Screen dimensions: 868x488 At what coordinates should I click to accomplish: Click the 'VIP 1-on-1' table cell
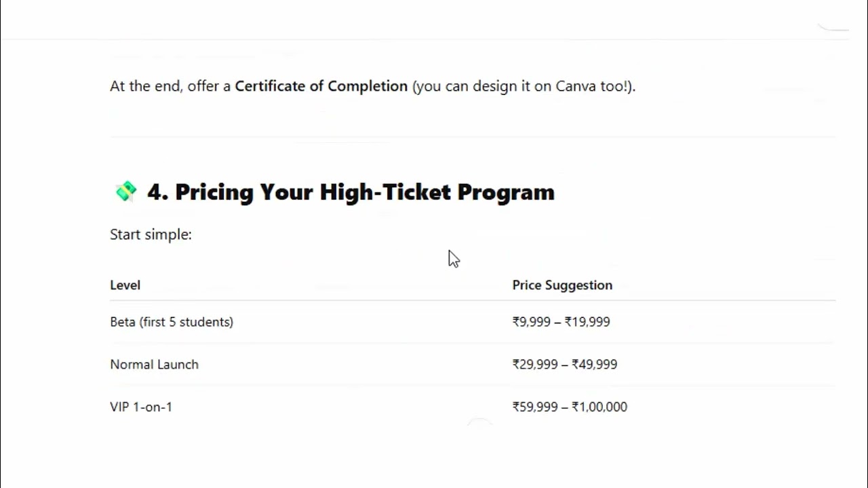pos(141,407)
